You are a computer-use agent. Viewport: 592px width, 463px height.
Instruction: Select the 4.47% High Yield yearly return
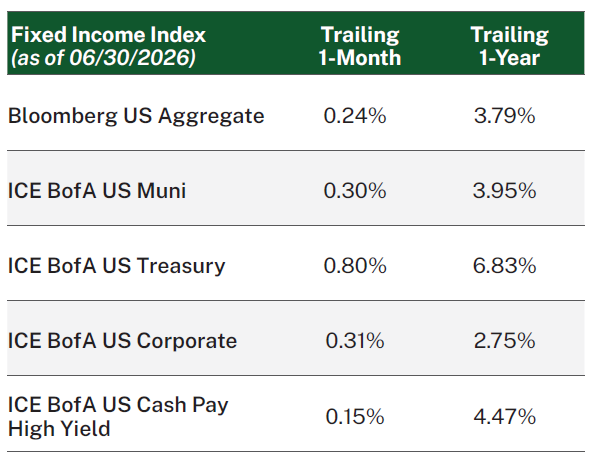coord(504,417)
